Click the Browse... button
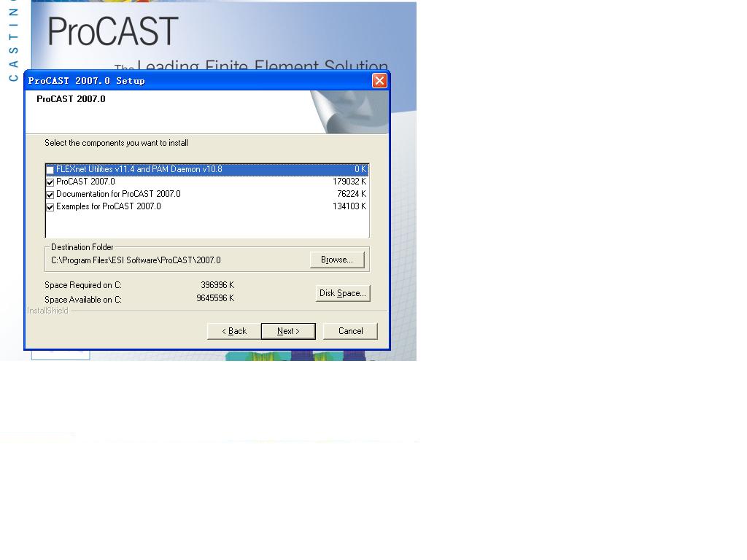Screen dimensions: 747x560 337,260
